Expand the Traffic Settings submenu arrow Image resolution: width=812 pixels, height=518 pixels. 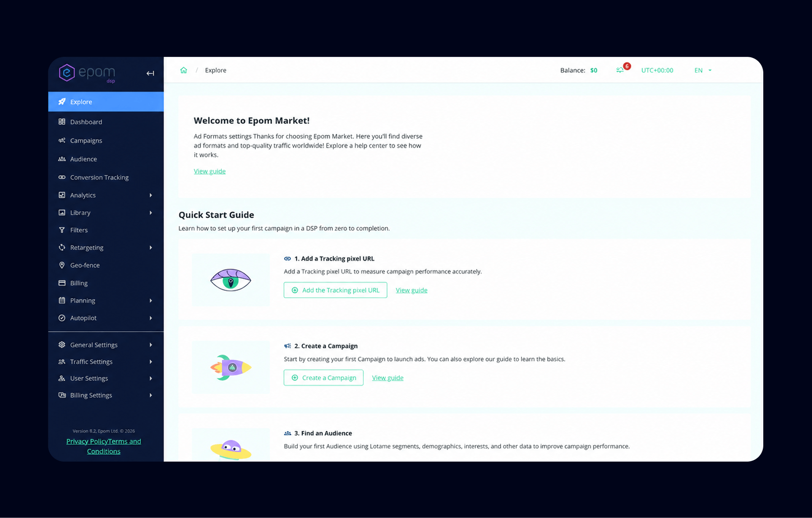point(151,361)
